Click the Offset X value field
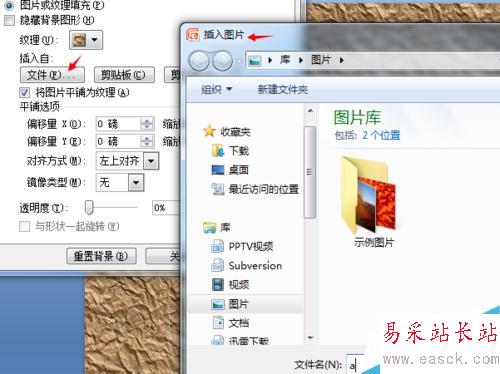This screenshot has height=374, width=500. (x=118, y=124)
